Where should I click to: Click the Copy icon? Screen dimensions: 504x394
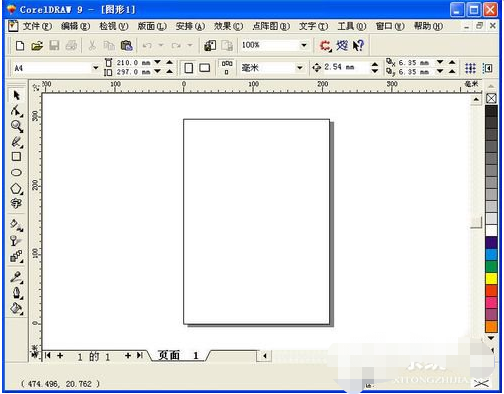(109, 46)
